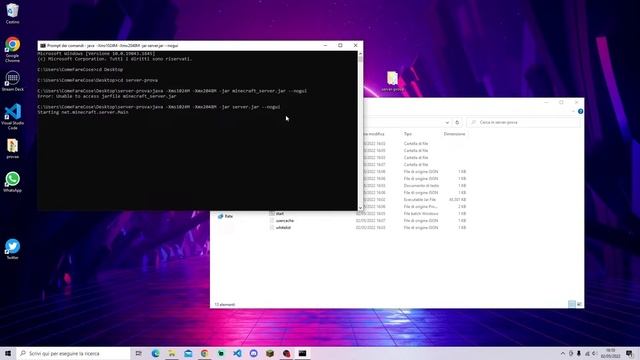Open Microsoft Edge from the taskbar
This screenshot has height=360, width=640.
(156, 353)
